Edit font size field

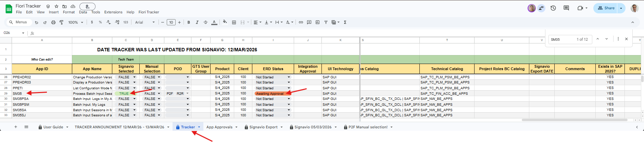(x=171, y=22)
